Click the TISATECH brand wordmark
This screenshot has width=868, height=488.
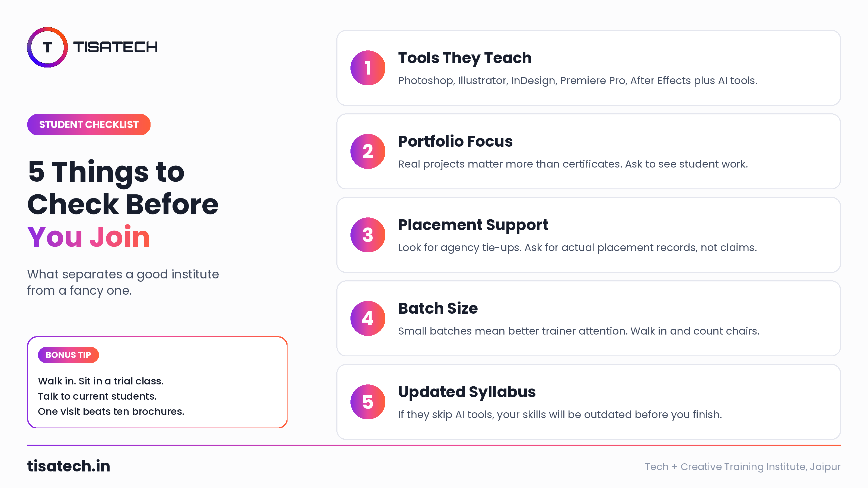tap(115, 47)
